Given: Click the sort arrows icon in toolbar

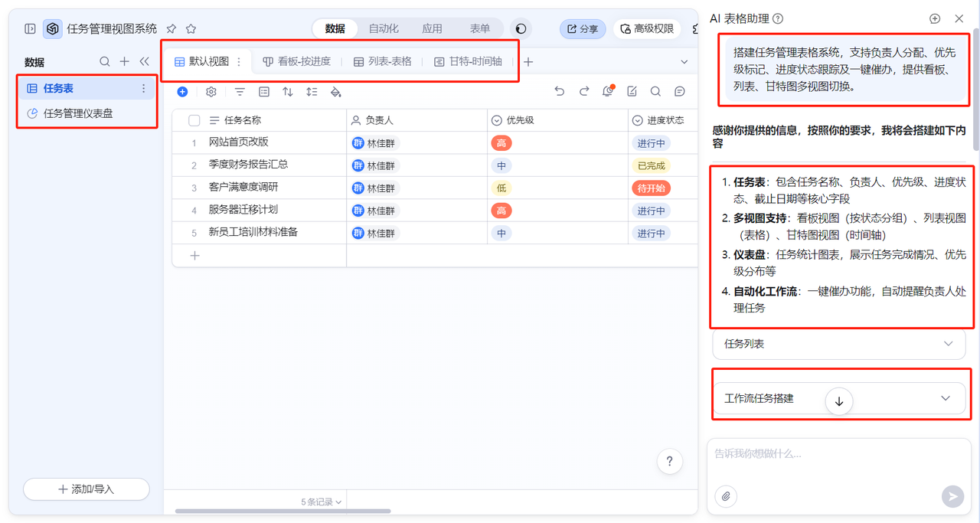Looking at the screenshot, I should point(287,92).
